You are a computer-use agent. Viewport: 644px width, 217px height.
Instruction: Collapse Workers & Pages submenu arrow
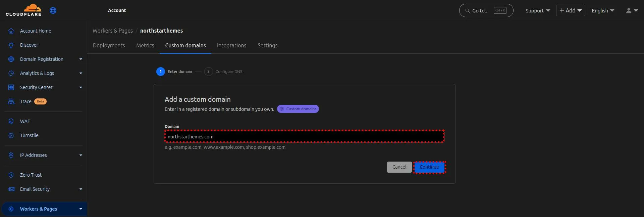click(81, 209)
